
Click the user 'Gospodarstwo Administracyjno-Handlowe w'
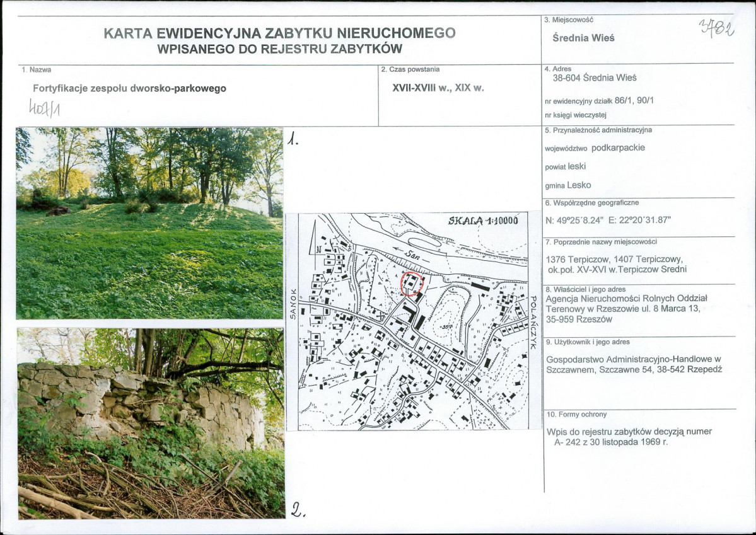[x=633, y=360]
